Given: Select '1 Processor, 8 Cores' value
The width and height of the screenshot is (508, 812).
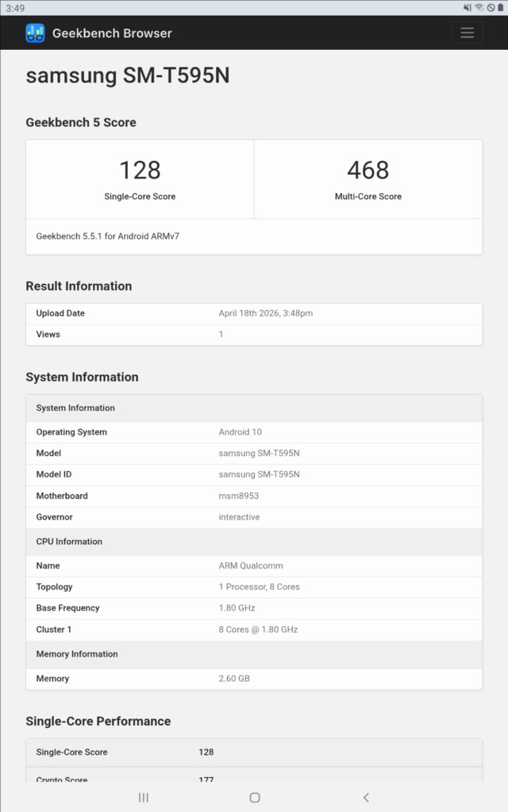Looking at the screenshot, I should (260, 588).
